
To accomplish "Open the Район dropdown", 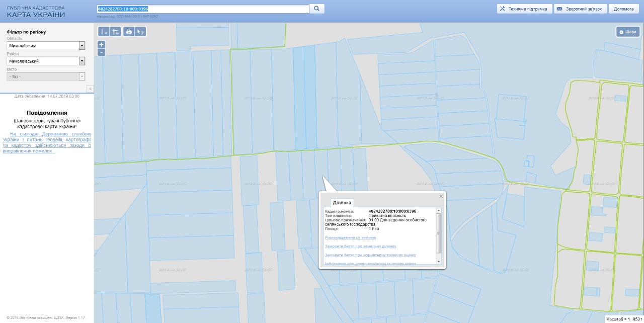I will [82, 61].
